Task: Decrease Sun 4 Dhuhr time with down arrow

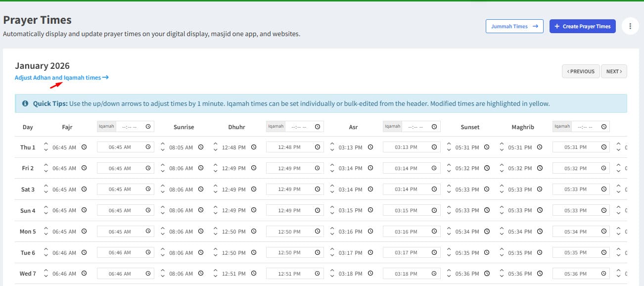Action: [216, 213]
